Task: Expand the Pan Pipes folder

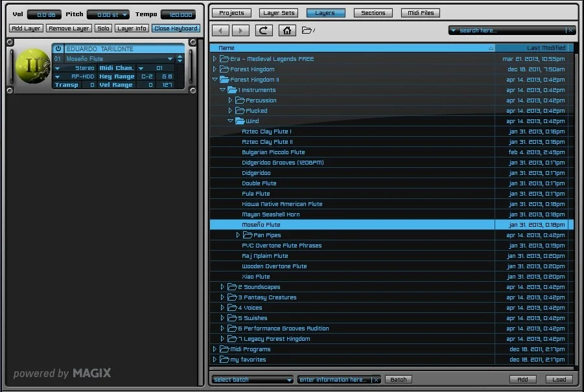Action: 238,235
